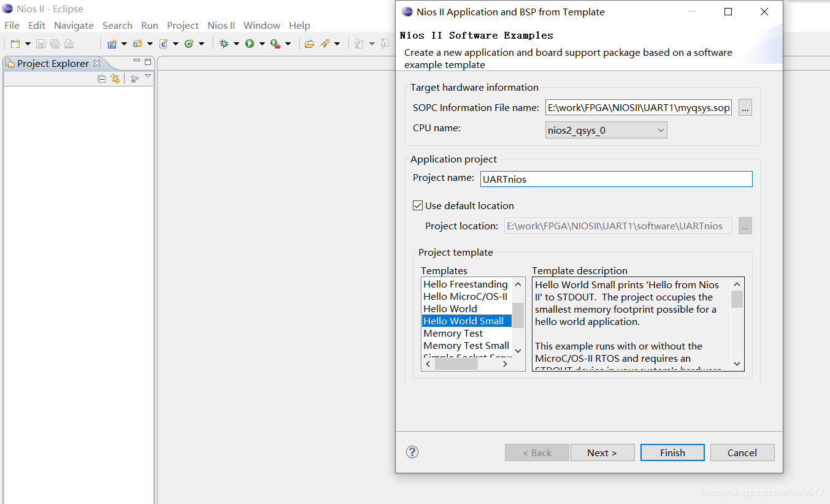Click the Cancel button

point(742,452)
